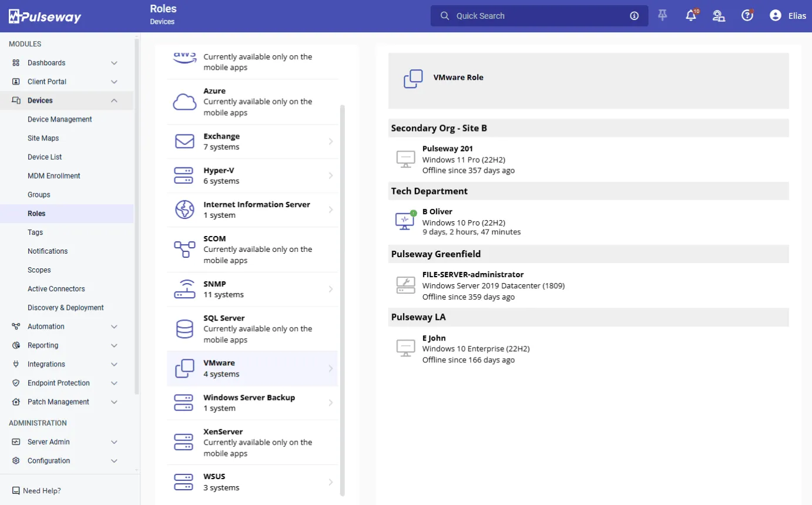The height and width of the screenshot is (505, 812).
Task: Click the VMware Role header icon
Action: [x=413, y=79]
